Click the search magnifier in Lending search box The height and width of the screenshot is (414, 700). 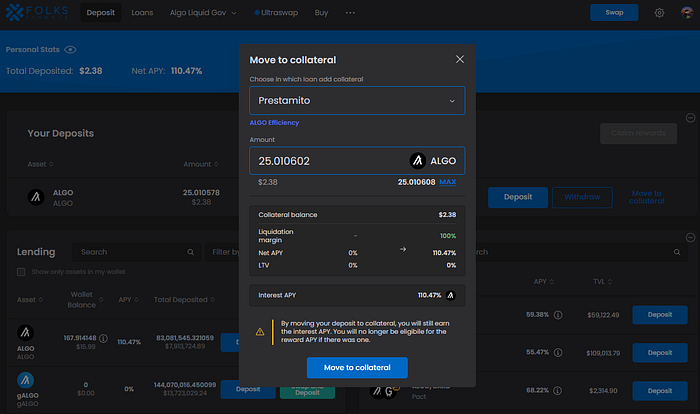pos(191,252)
